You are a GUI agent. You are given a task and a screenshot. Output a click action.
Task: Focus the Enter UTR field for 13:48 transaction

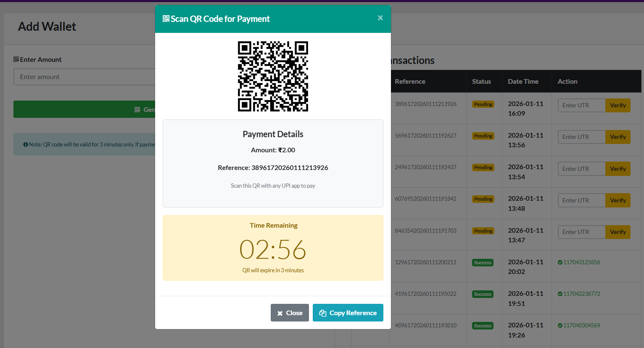[x=581, y=200]
